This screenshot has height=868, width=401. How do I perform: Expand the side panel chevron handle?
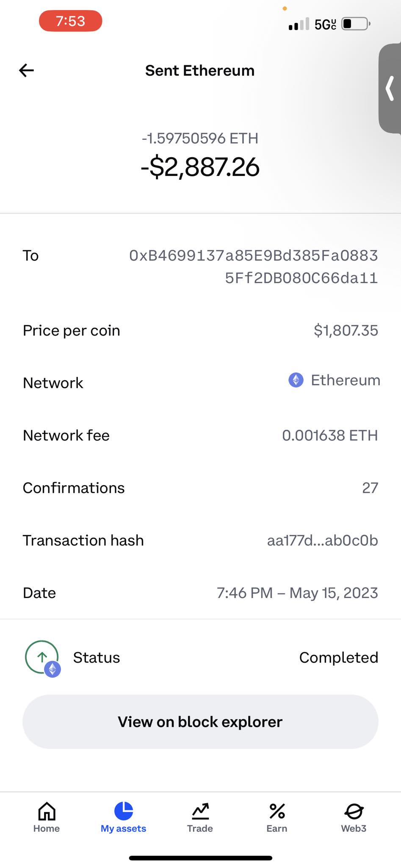point(390,88)
